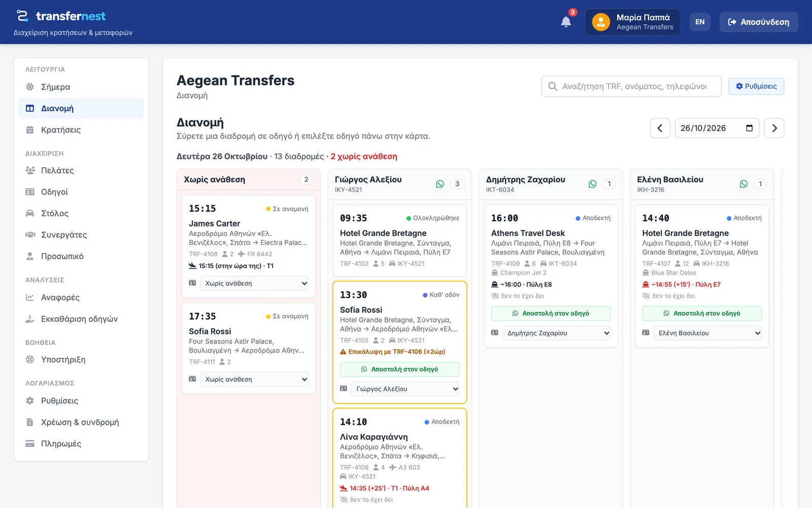Click ship icon beside Blue Star Delos
812x508 pixels.
[x=646, y=273]
